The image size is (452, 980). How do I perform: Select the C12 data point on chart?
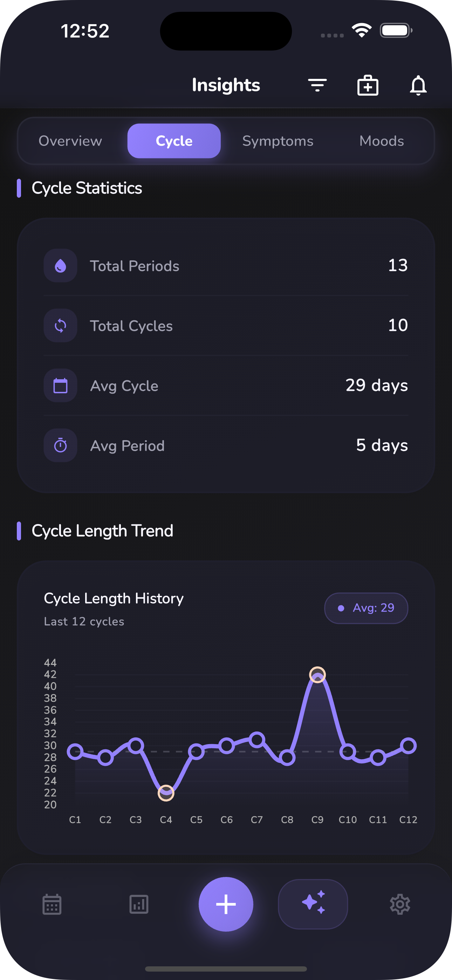click(408, 746)
